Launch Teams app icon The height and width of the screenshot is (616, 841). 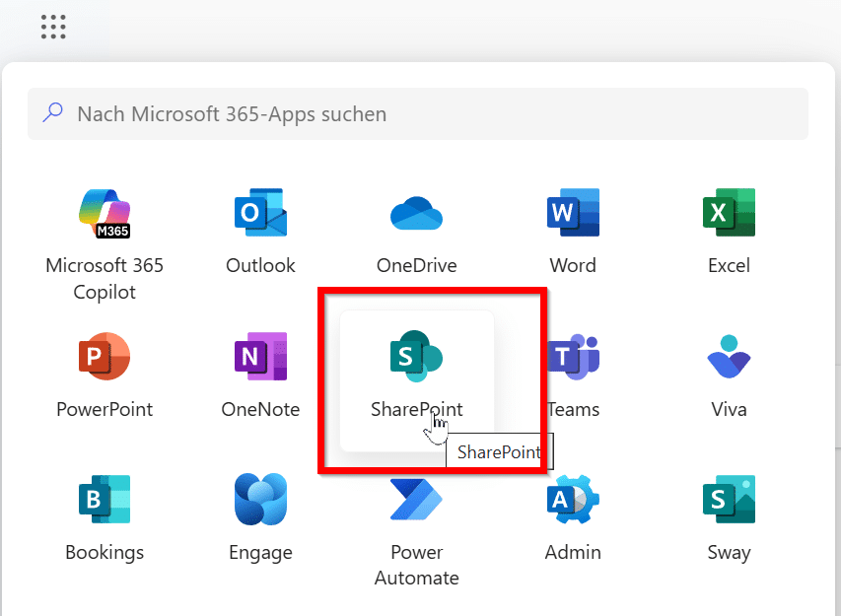(574, 357)
